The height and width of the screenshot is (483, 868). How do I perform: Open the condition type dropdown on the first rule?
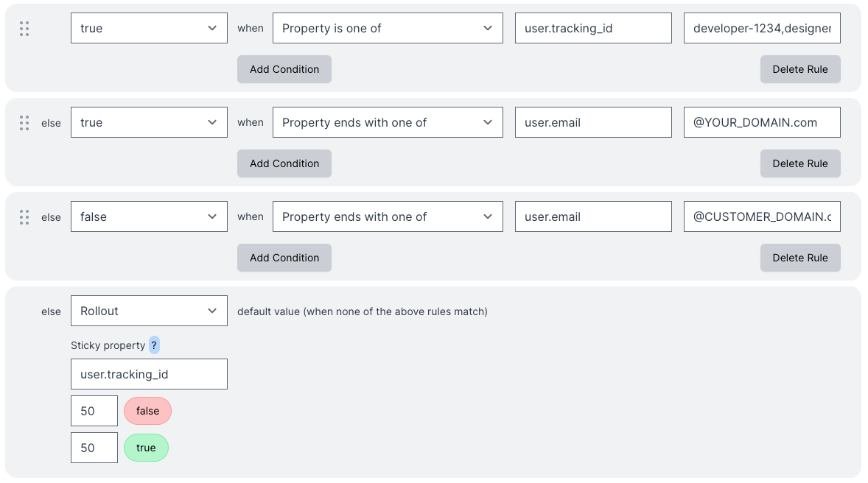click(x=388, y=27)
